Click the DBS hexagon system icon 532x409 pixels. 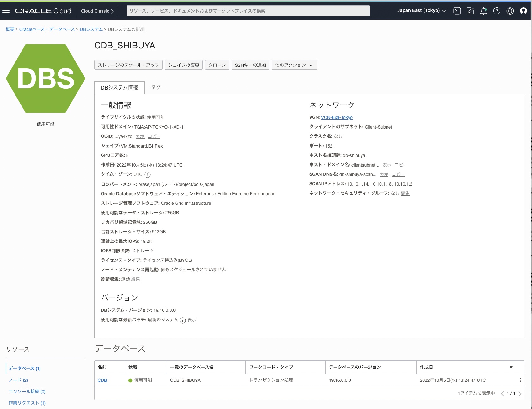coord(46,79)
